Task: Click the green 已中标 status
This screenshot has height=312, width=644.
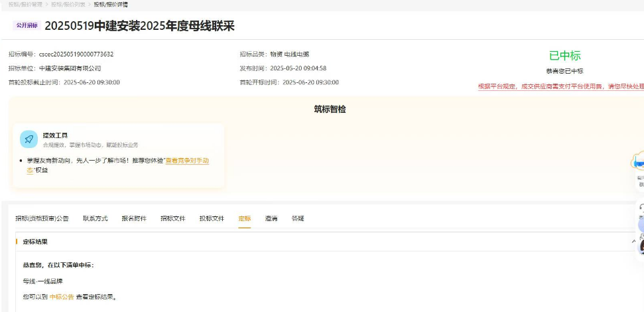Action: [x=564, y=56]
